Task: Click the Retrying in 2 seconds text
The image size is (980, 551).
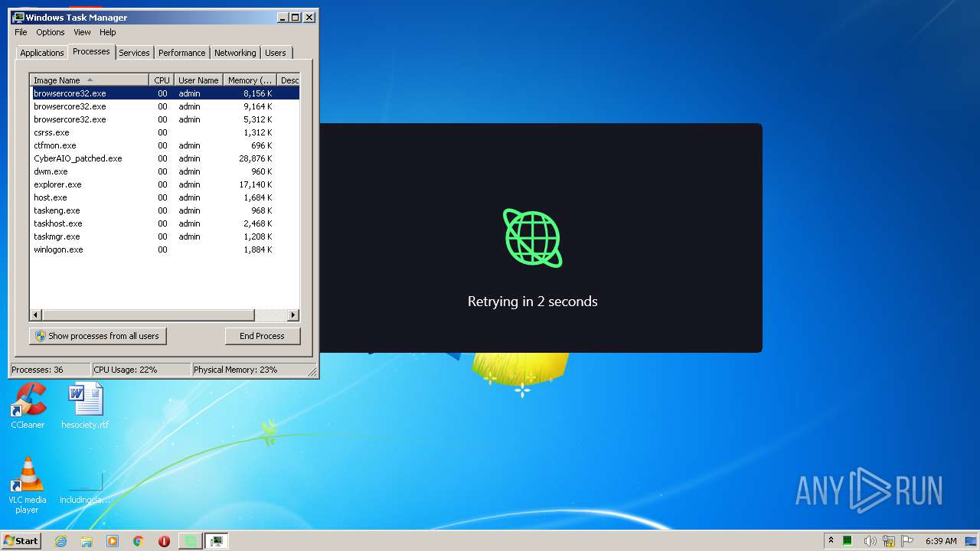Action: point(533,302)
